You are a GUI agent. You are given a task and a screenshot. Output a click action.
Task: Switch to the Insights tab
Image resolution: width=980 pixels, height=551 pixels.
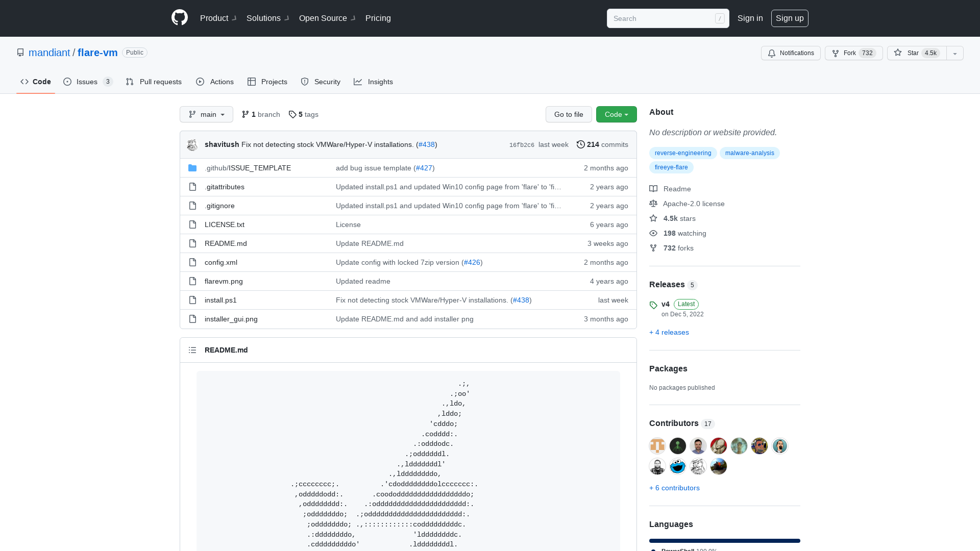[x=373, y=82]
